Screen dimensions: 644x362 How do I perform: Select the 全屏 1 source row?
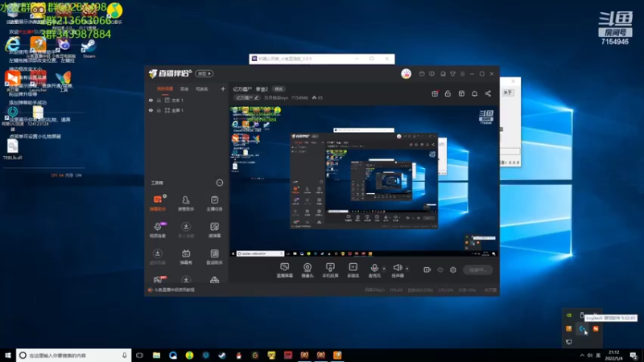pos(186,110)
